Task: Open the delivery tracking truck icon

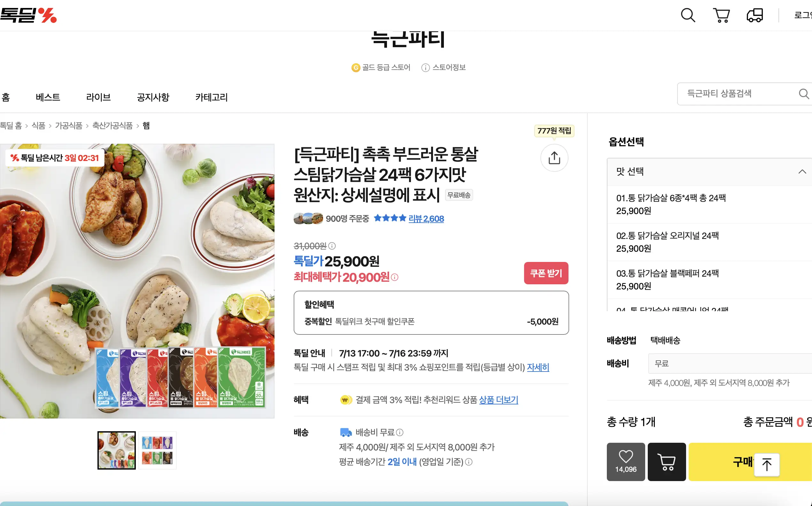Action: tap(755, 15)
